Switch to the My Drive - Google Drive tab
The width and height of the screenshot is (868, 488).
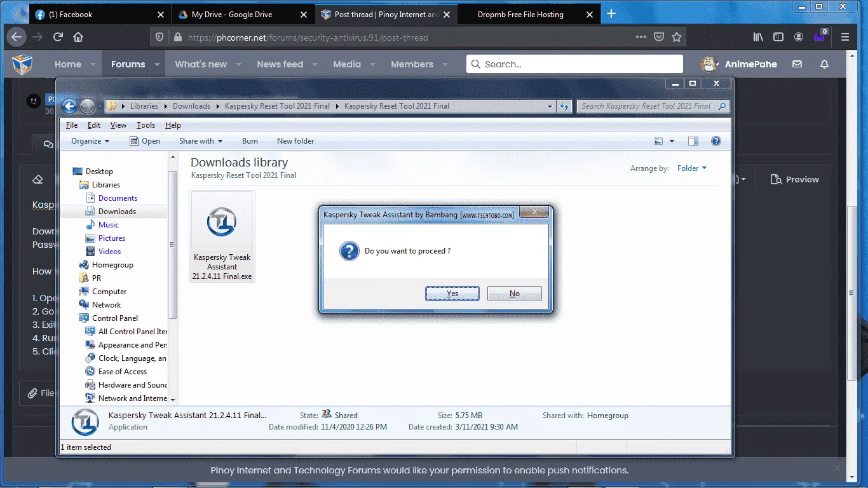tap(242, 14)
